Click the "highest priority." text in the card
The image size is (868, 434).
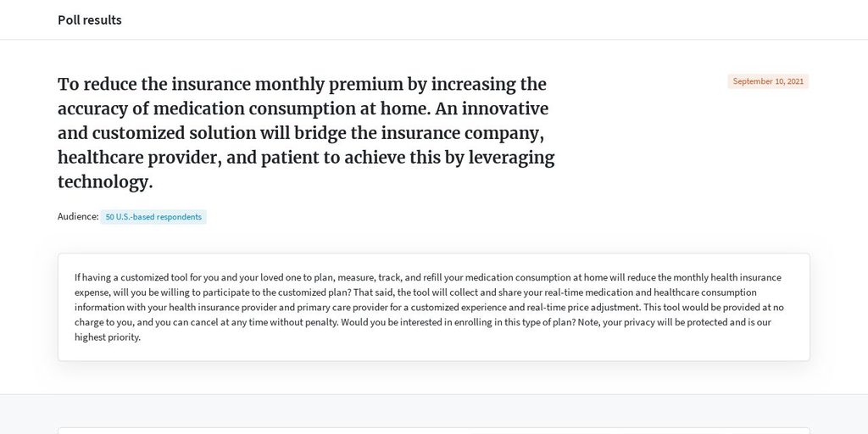[108, 337]
